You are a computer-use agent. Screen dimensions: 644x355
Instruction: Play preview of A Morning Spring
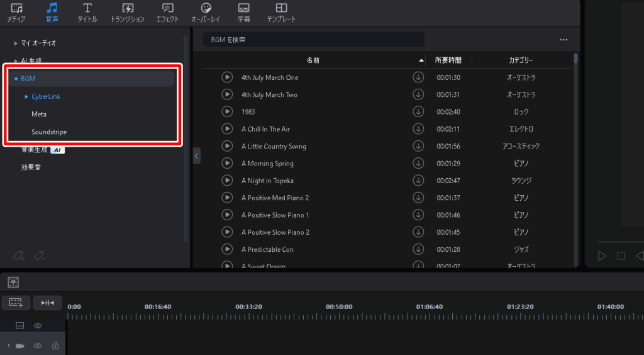point(227,164)
